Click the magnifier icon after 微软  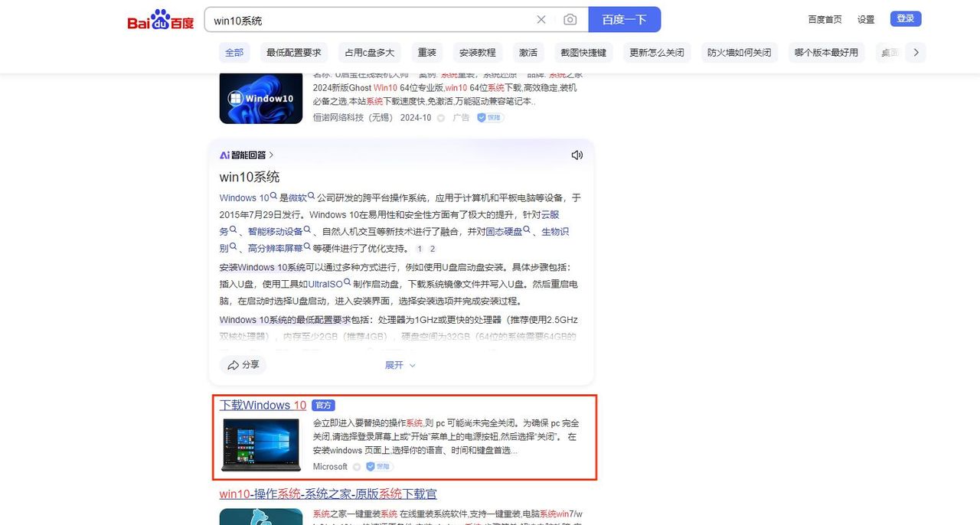[312, 197]
